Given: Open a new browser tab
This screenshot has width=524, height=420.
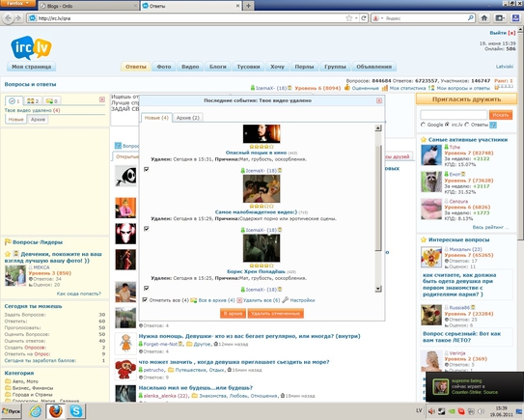Looking at the screenshot, I should point(248,6).
